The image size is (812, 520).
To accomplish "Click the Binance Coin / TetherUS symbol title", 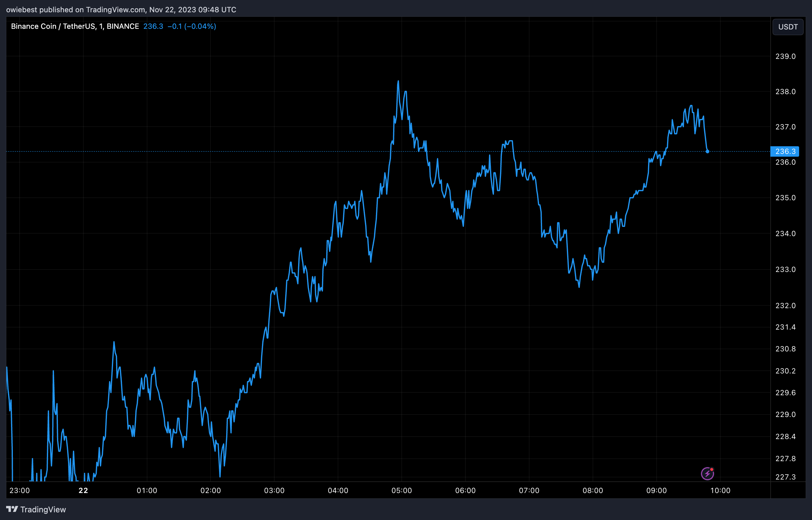I will click(74, 26).
